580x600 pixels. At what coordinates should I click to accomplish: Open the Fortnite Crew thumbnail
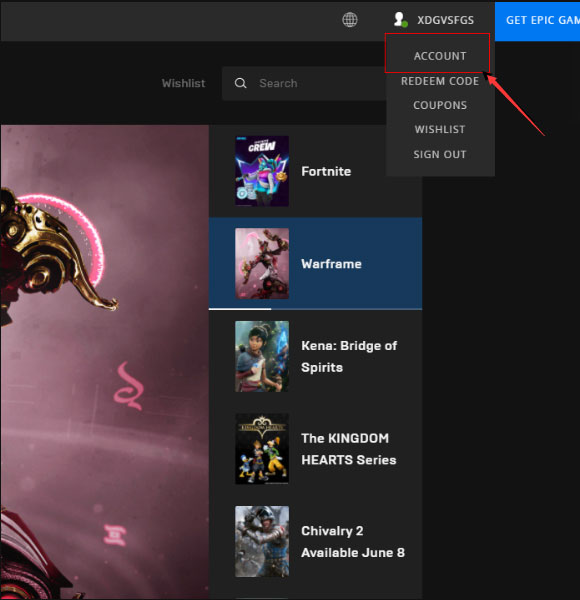coord(262,171)
